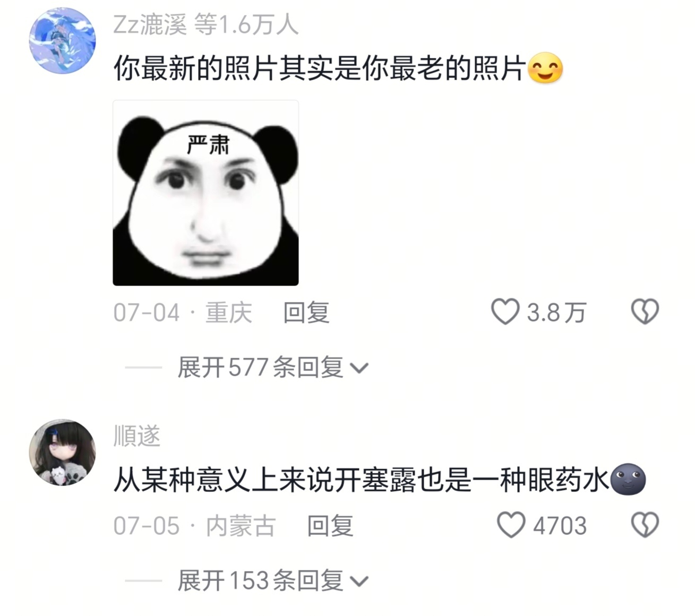695x616 pixels.
Task: Like the comment with 4703 likes
Action: click(511, 525)
